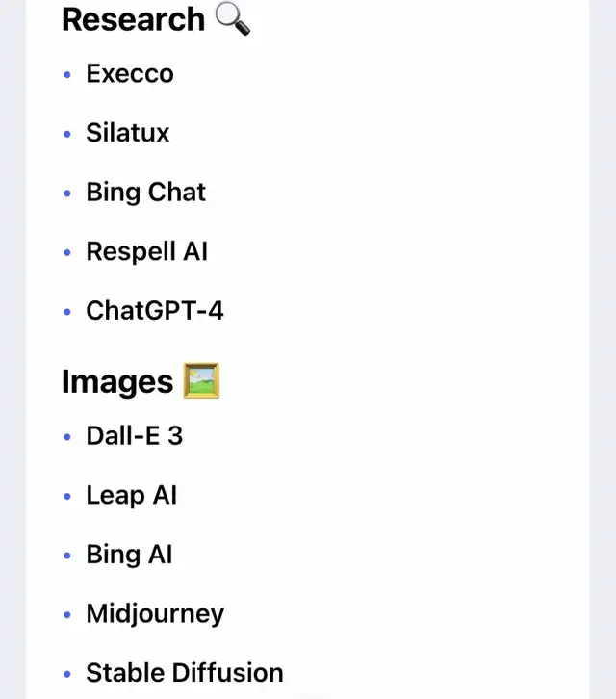This screenshot has height=699, width=616.
Task: Click the bullet dot before Stable Diffusion
Action: click(x=67, y=674)
